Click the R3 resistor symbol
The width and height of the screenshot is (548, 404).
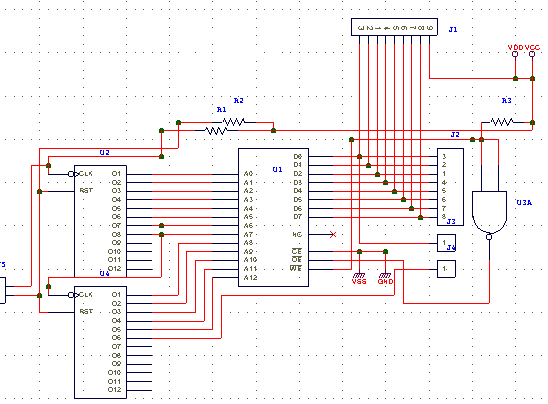(502, 122)
